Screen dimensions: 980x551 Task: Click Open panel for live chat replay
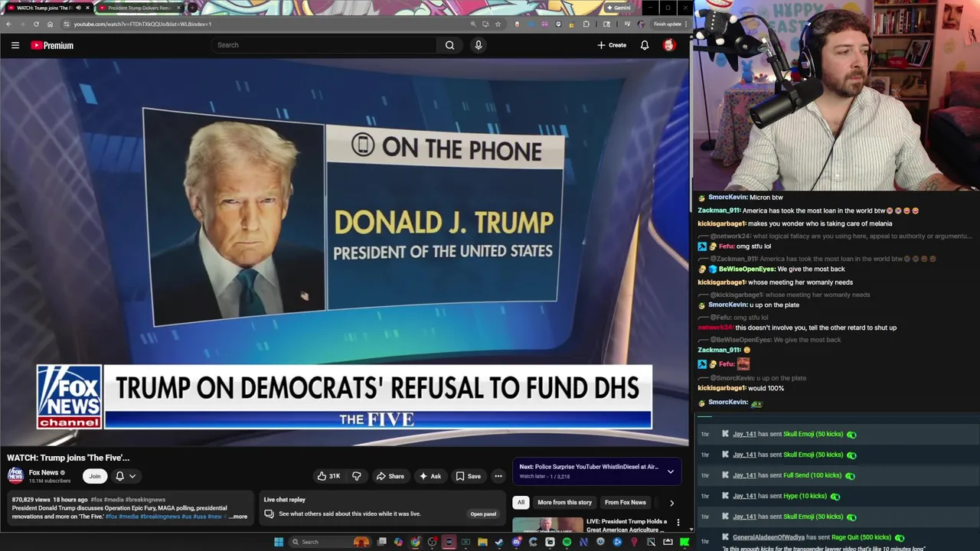[x=483, y=514]
